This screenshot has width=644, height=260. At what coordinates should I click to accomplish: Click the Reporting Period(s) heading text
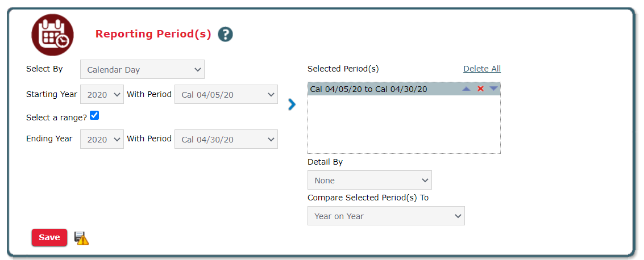tap(153, 34)
